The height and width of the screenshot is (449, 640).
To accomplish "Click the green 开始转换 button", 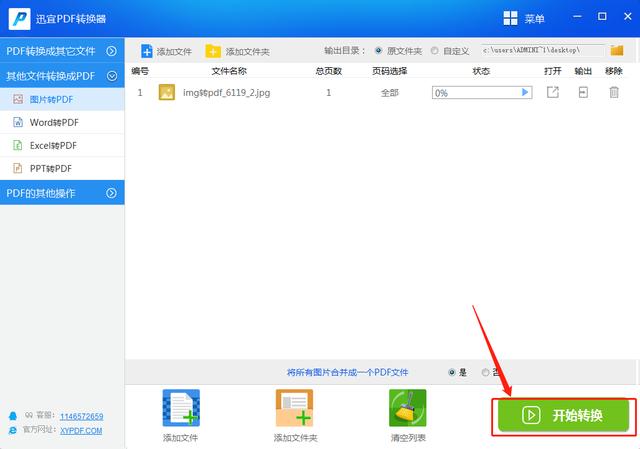I will [x=563, y=416].
